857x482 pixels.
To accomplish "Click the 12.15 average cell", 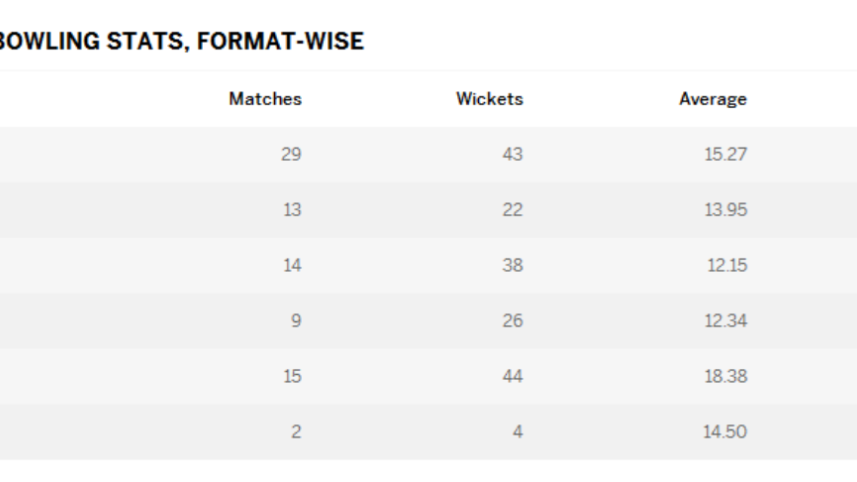I will tap(727, 266).
